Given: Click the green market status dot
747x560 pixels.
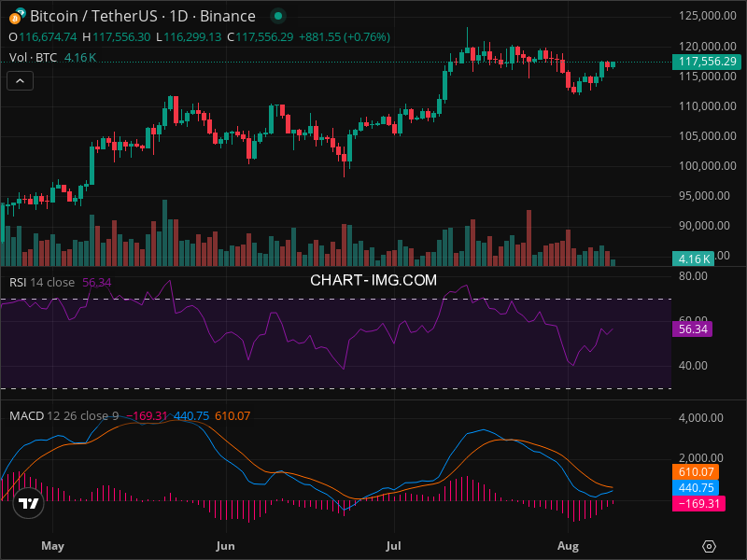Looking at the screenshot, I should [278, 16].
